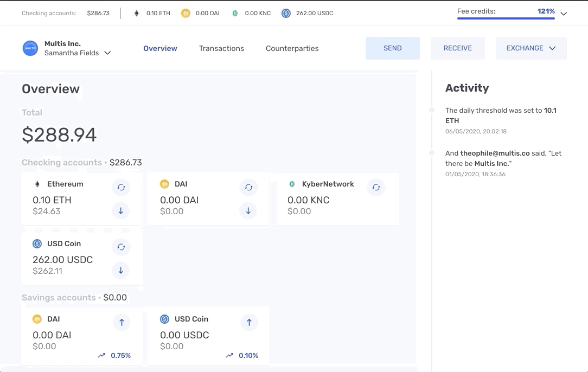Click the RECEIVE button

click(x=457, y=48)
